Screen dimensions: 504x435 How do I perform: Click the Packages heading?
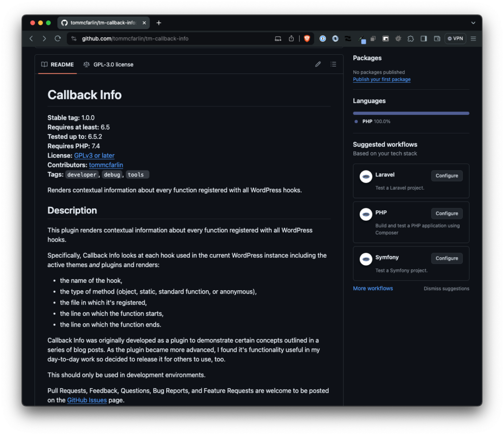click(367, 58)
